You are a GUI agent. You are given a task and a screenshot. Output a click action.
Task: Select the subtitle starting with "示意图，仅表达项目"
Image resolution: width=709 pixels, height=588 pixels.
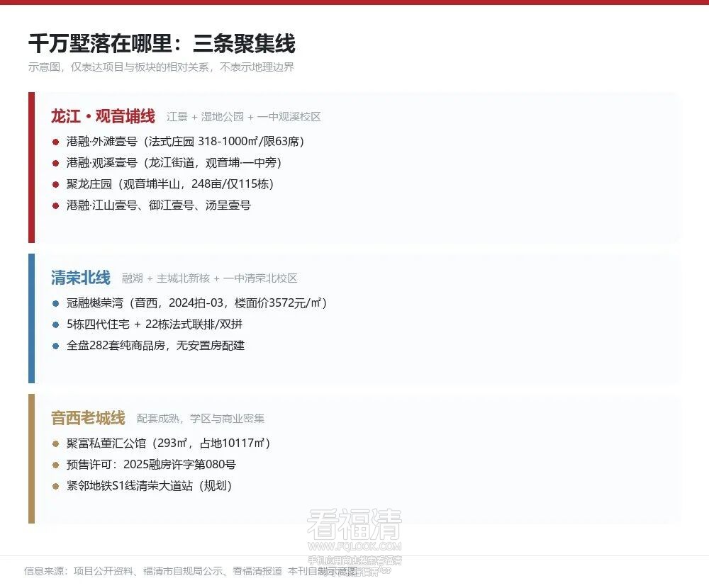click(x=161, y=67)
